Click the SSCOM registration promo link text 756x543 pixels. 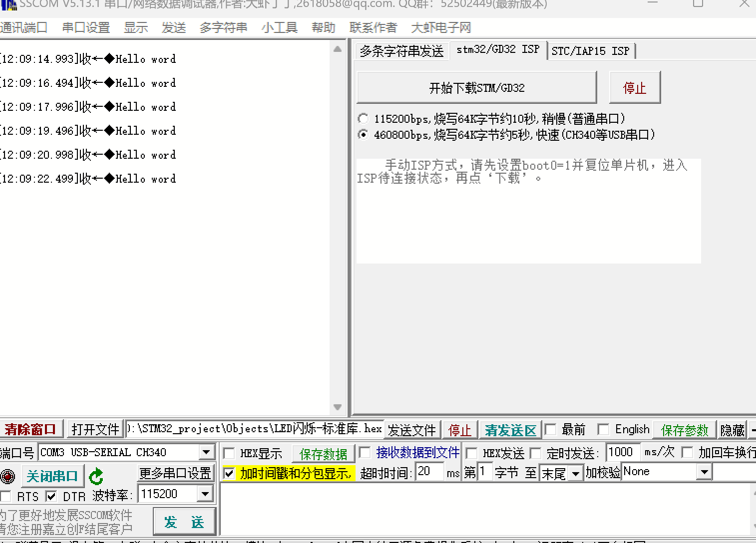click(66, 522)
